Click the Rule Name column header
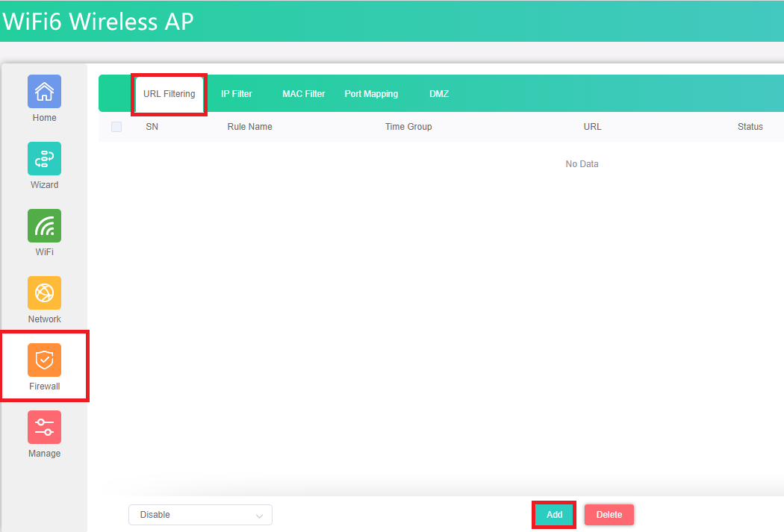Viewport: 784px width, 532px height. pos(249,127)
